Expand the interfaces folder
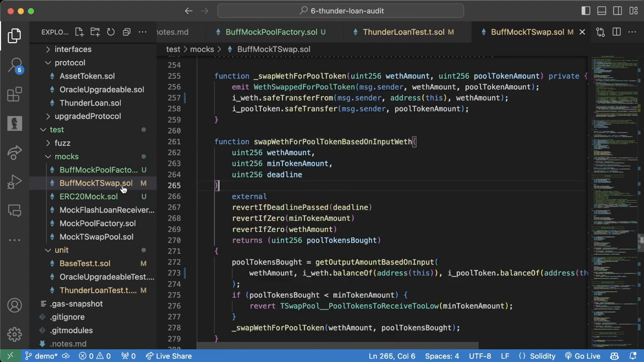Viewport: 644px width, 362px height. pos(72,49)
